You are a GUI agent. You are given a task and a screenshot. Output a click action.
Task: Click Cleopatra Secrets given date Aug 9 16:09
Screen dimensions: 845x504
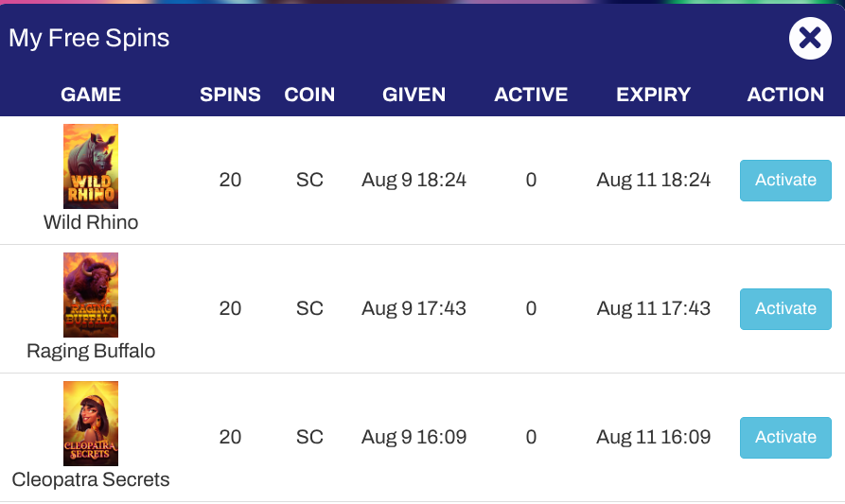coord(414,438)
